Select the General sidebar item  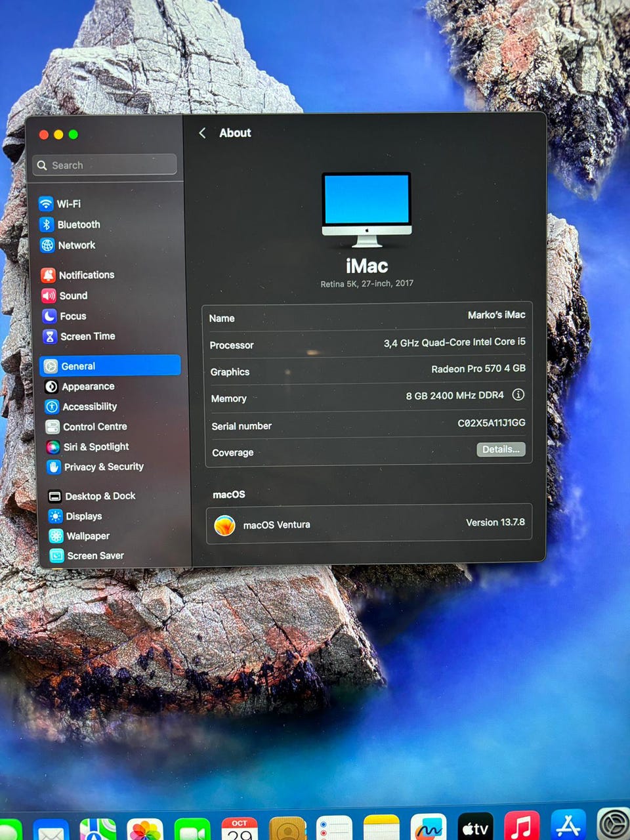[110, 366]
